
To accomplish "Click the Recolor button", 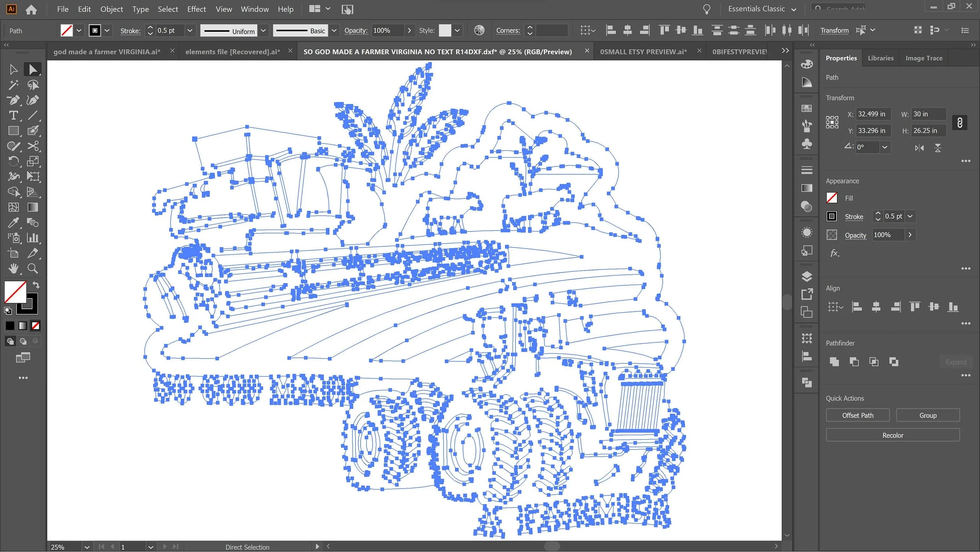I will pyautogui.click(x=892, y=435).
